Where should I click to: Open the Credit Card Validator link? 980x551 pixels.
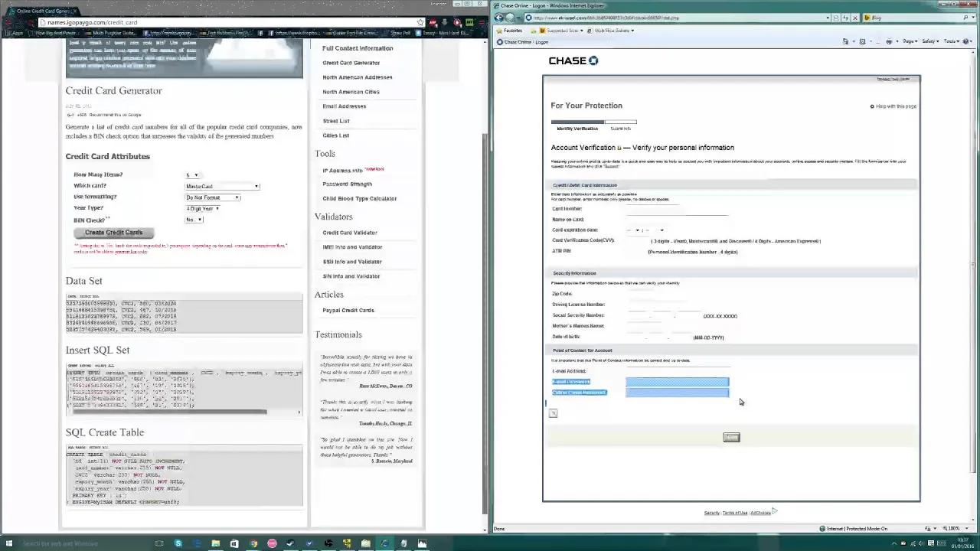point(350,233)
